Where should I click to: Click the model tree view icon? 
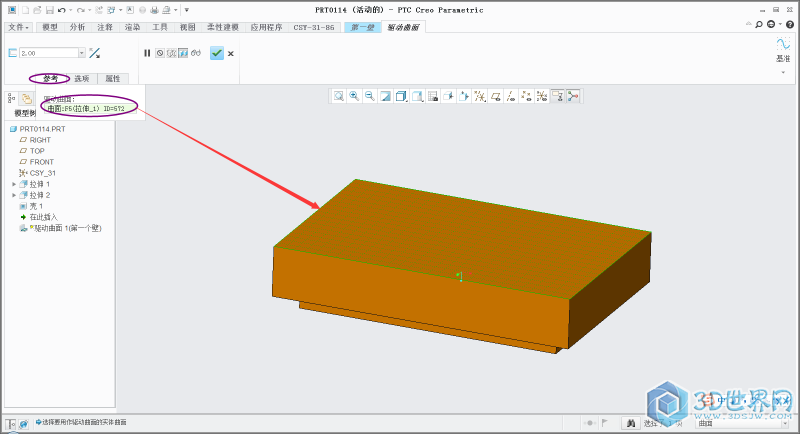[x=11, y=98]
